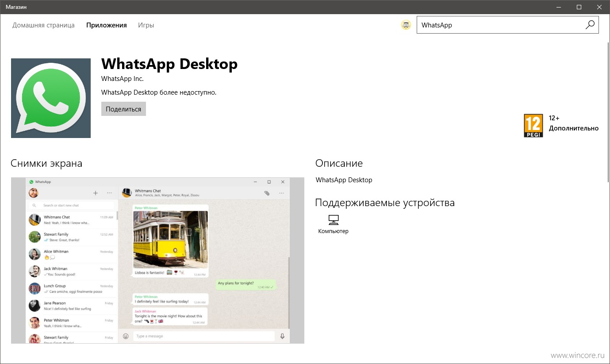The image size is (610, 364).
Task: Click the PEGI 12 rating badge
Action: (533, 126)
